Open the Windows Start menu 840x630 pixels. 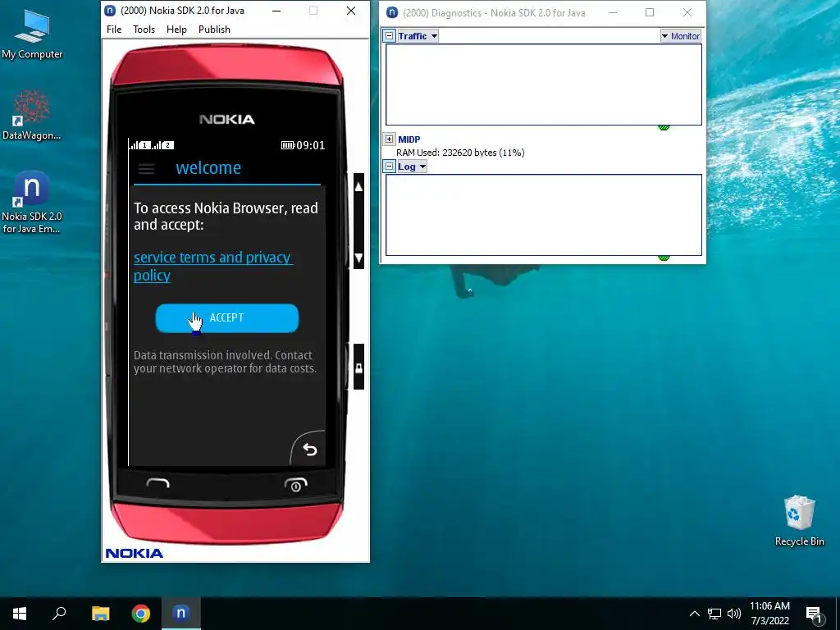(x=20, y=614)
